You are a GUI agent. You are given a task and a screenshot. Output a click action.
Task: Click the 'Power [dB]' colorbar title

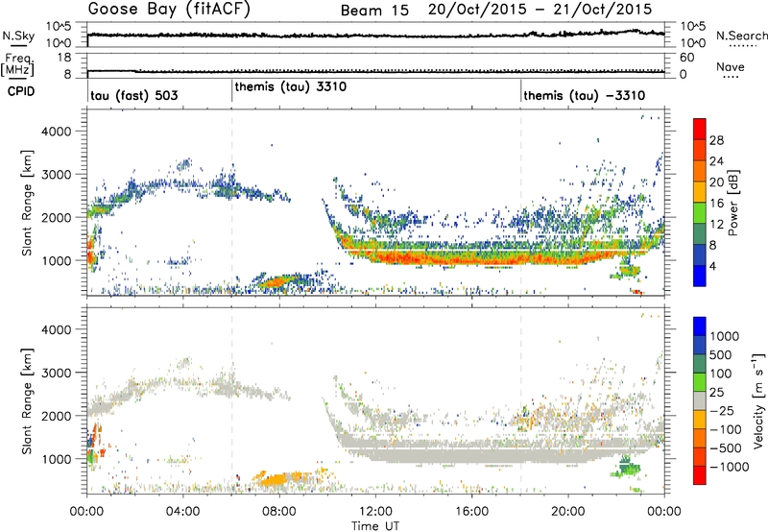tap(733, 203)
